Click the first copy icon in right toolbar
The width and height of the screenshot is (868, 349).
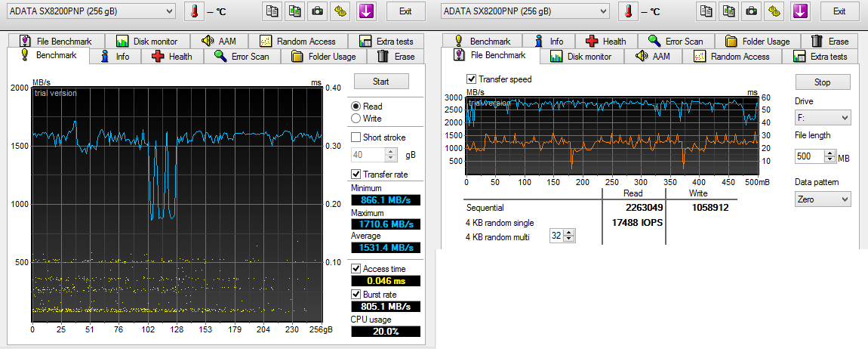point(705,11)
